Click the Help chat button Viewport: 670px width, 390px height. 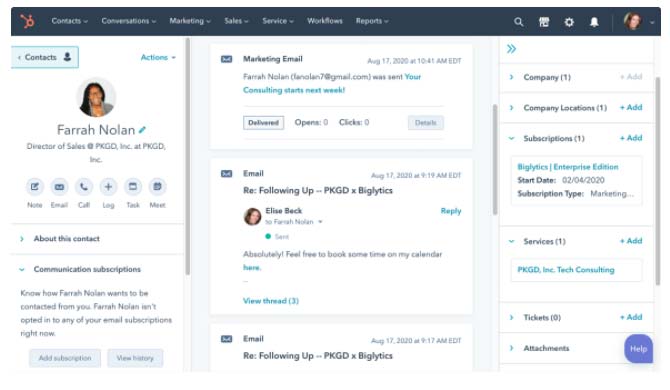pyautogui.click(x=638, y=349)
